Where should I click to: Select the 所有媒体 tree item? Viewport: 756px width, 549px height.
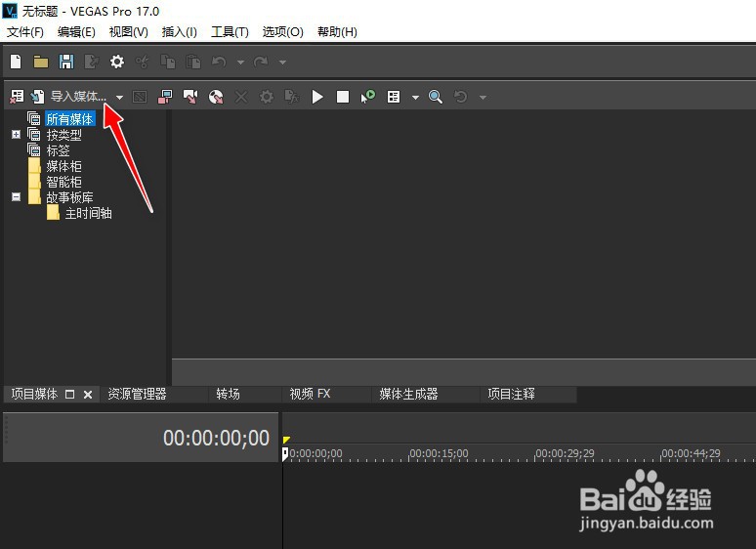pyautogui.click(x=70, y=119)
